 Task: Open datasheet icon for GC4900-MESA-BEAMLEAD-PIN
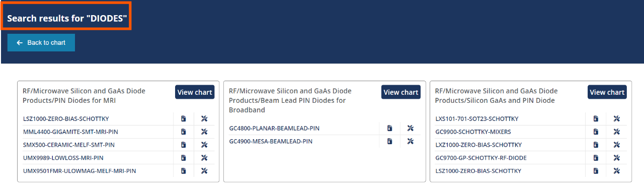pos(390,142)
